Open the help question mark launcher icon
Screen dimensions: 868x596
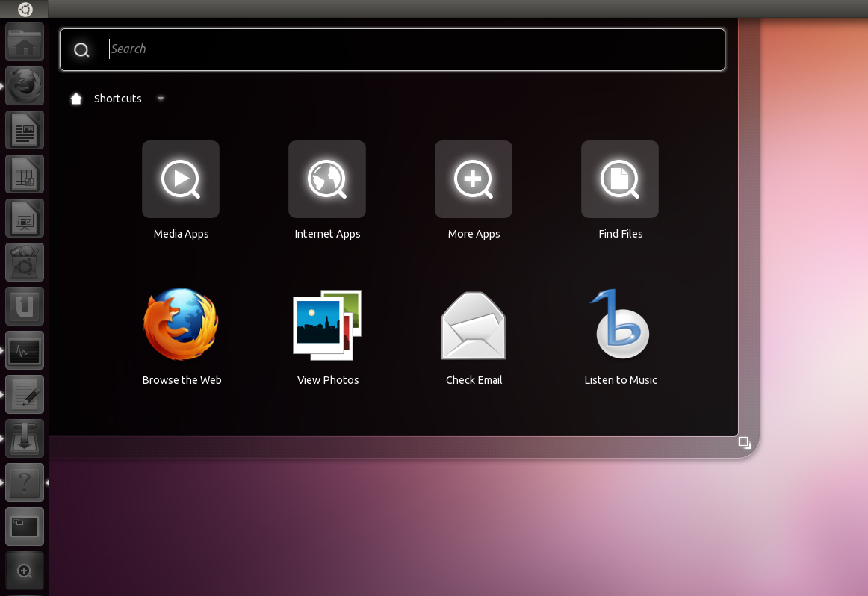(x=25, y=482)
